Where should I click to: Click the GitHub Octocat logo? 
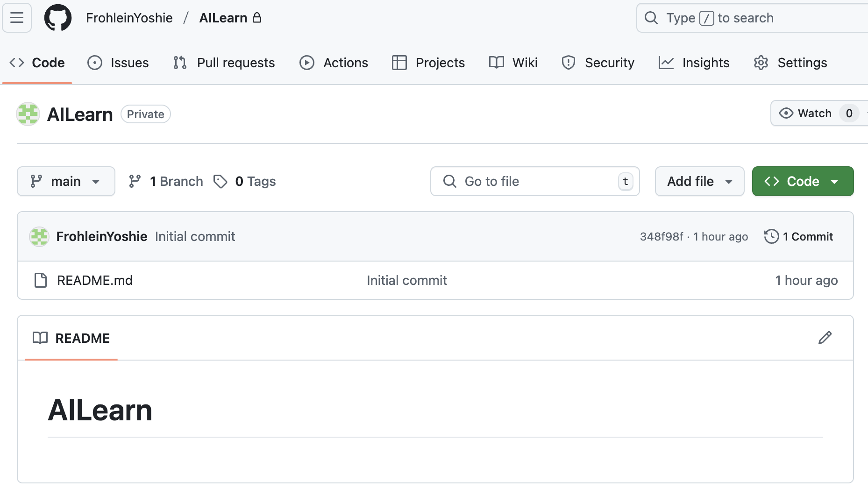pyautogui.click(x=58, y=18)
